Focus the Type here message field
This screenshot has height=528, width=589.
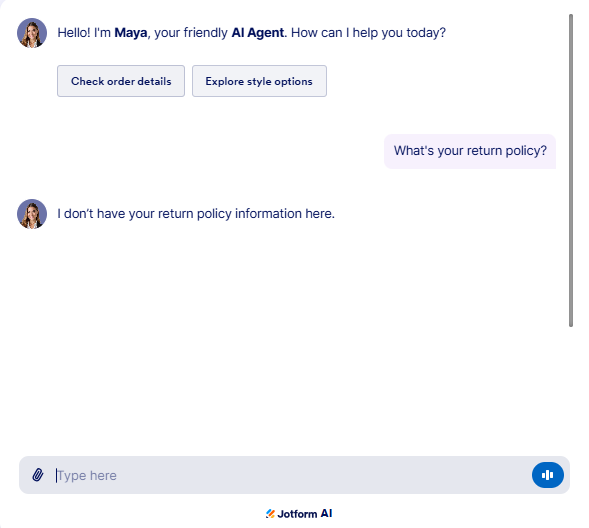pos(291,475)
